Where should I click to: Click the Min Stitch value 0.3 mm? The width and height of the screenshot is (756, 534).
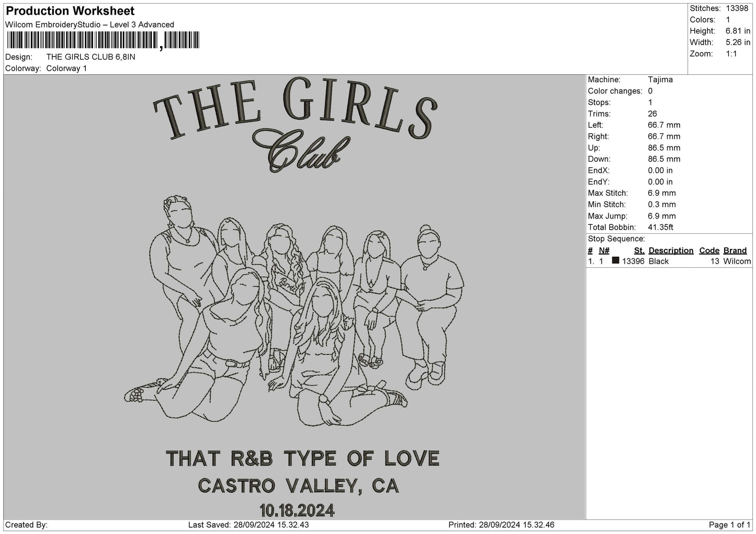click(662, 204)
